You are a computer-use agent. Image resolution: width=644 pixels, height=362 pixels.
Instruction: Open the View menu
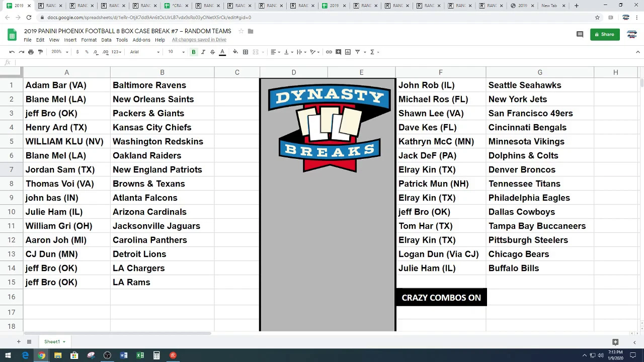coord(54,40)
